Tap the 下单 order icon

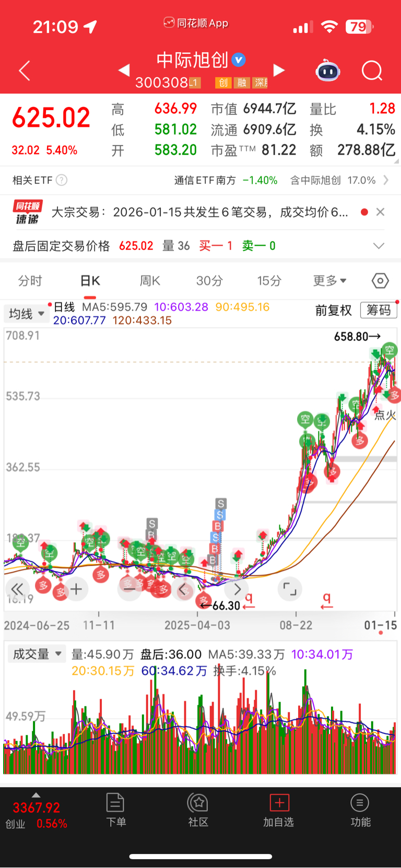[115, 810]
